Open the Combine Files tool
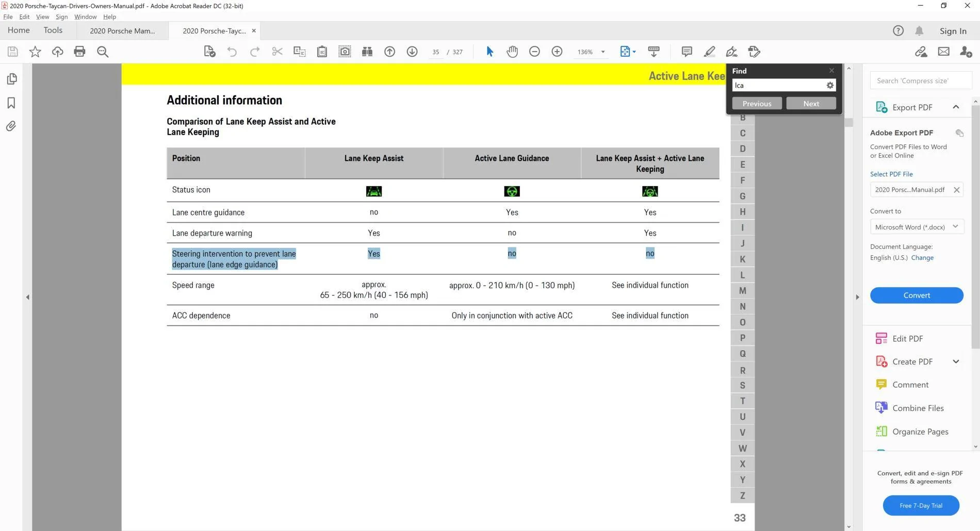Screen dimensions: 980x531 click(918, 408)
